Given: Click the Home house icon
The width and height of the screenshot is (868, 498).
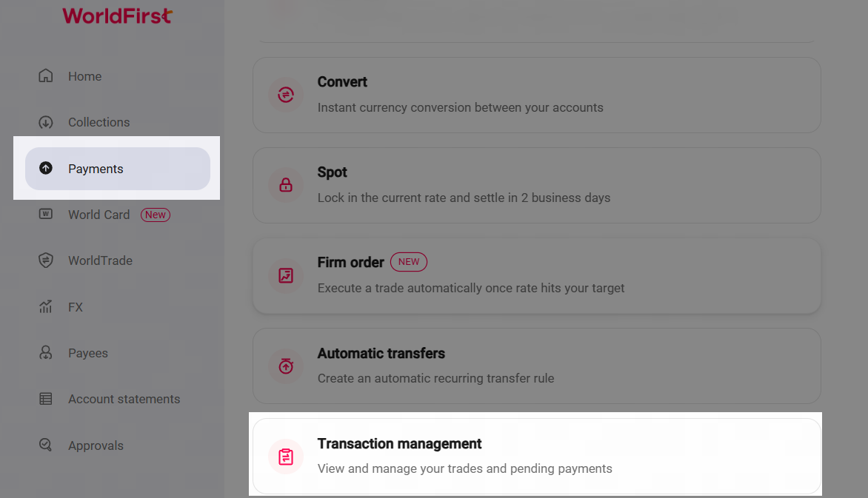Looking at the screenshot, I should (46, 76).
